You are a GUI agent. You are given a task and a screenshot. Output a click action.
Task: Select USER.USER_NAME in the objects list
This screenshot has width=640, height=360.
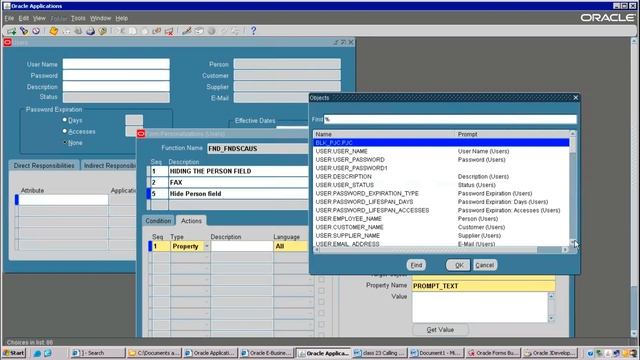pos(442,151)
